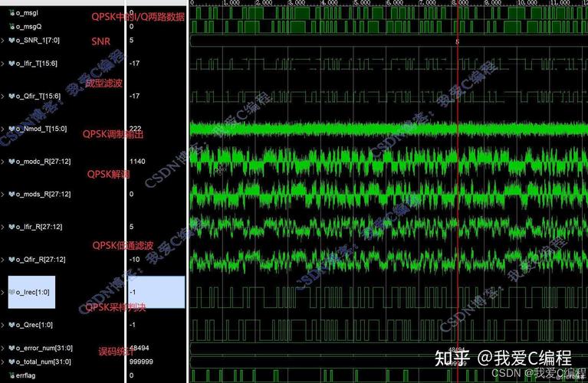Expand the o_Ifir_T[15:6] bus
Screen dimensions: 588x383
click(2, 64)
